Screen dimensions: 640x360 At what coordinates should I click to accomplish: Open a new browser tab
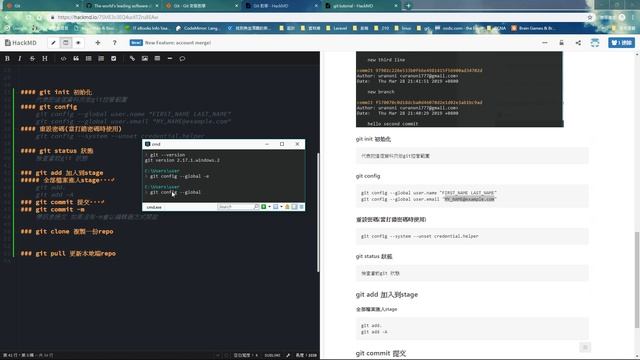tap(408, 6)
